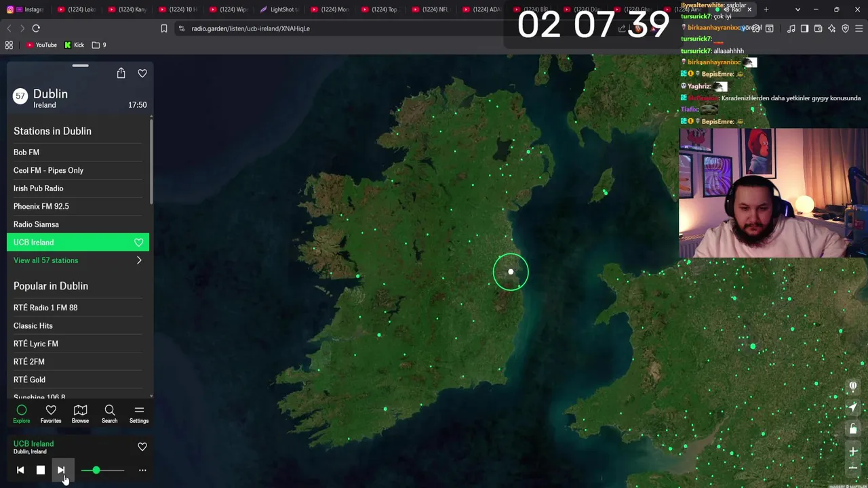This screenshot has width=868, height=488.
Task: Select RTÉ Gold station
Action: 78,380
